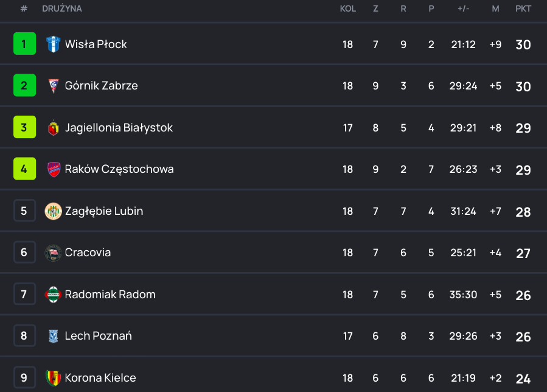Click the DRUŻYNA column header

point(62,9)
